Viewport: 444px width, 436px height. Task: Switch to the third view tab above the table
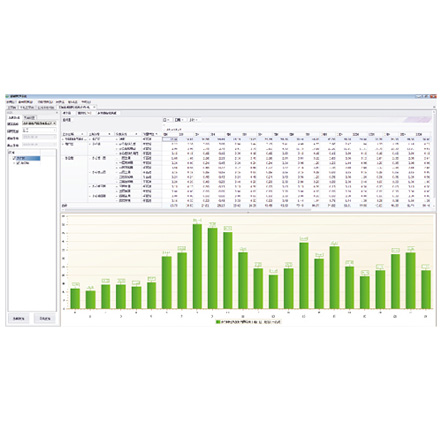107,113
